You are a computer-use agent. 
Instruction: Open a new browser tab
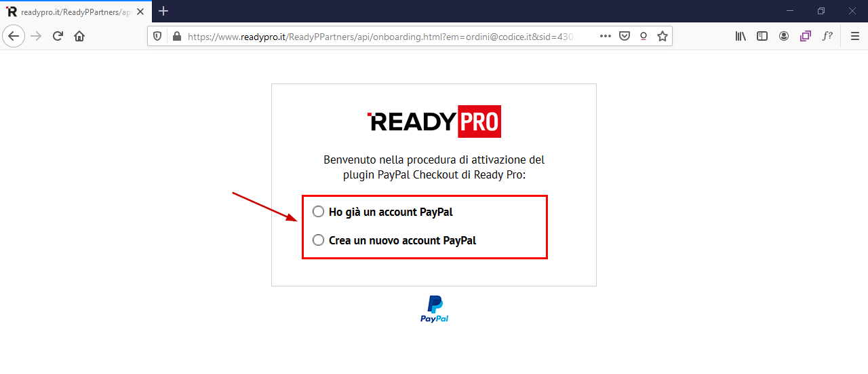[x=163, y=11]
